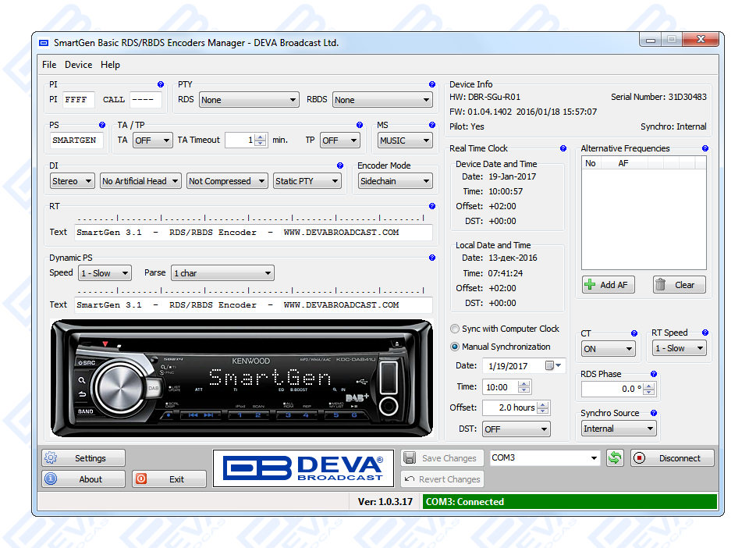Viewport: 756px width, 548px height.
Task: Select Sync with Computer Clock option
Action: 455,329
